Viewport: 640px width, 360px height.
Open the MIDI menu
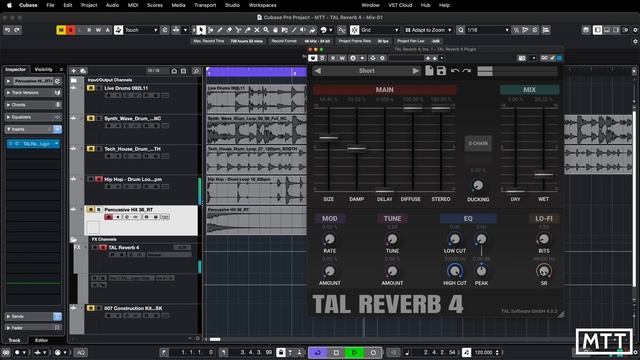coord(133,5)
